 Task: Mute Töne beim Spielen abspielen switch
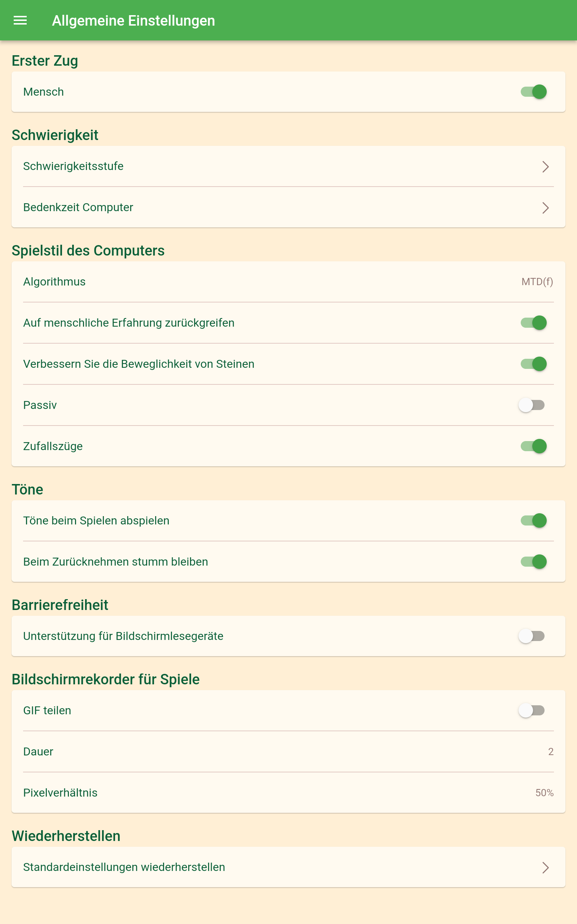533,520
